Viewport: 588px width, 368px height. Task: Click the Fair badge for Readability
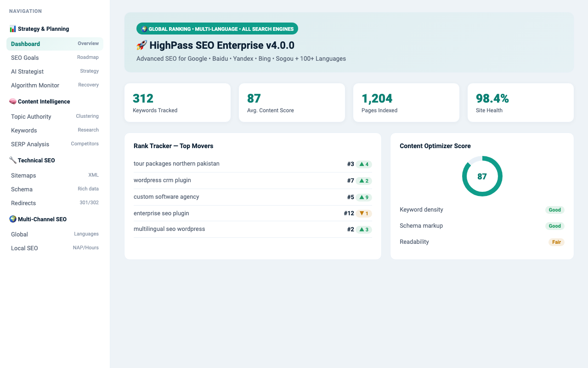(x=556, y=242)
